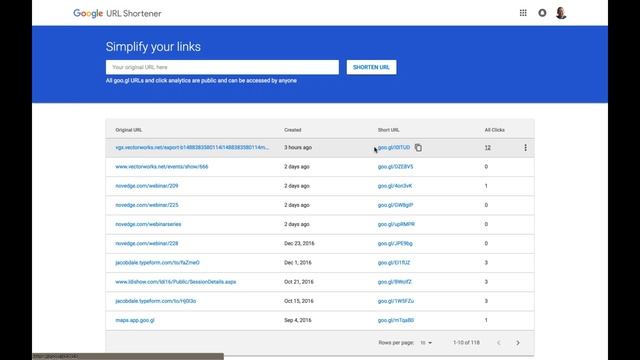
Task: Click the Created column header
Action: 293,130
